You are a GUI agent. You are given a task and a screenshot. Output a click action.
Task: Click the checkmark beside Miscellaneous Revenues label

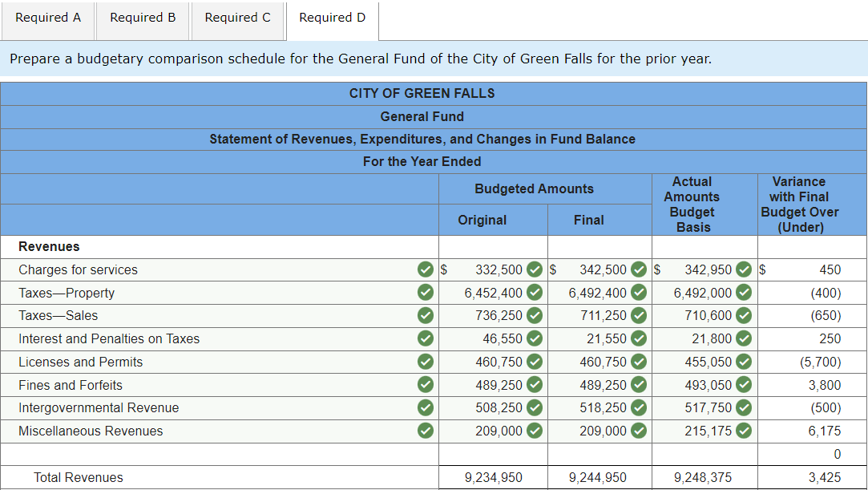425,430
